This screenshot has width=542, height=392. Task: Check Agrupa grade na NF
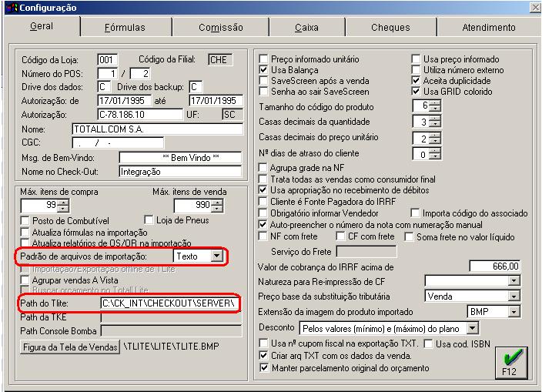263,168
